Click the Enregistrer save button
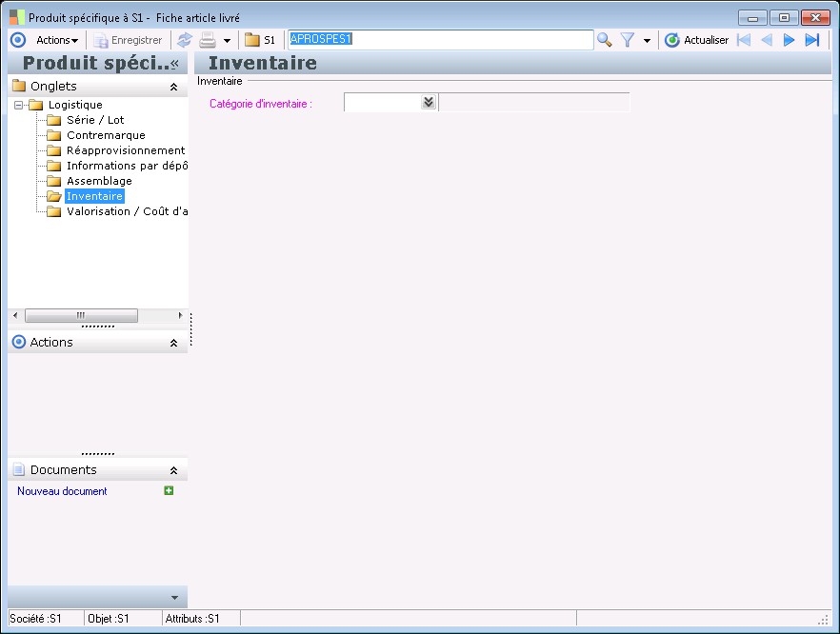The height and width of the screenshot is (634, 840). (x=128, y=40)
